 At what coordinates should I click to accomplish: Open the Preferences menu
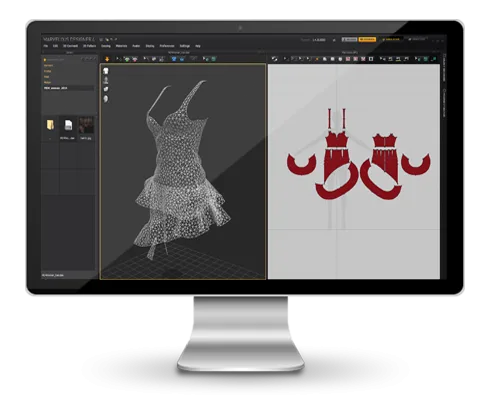pyautogui.click(x=167, y=46)
